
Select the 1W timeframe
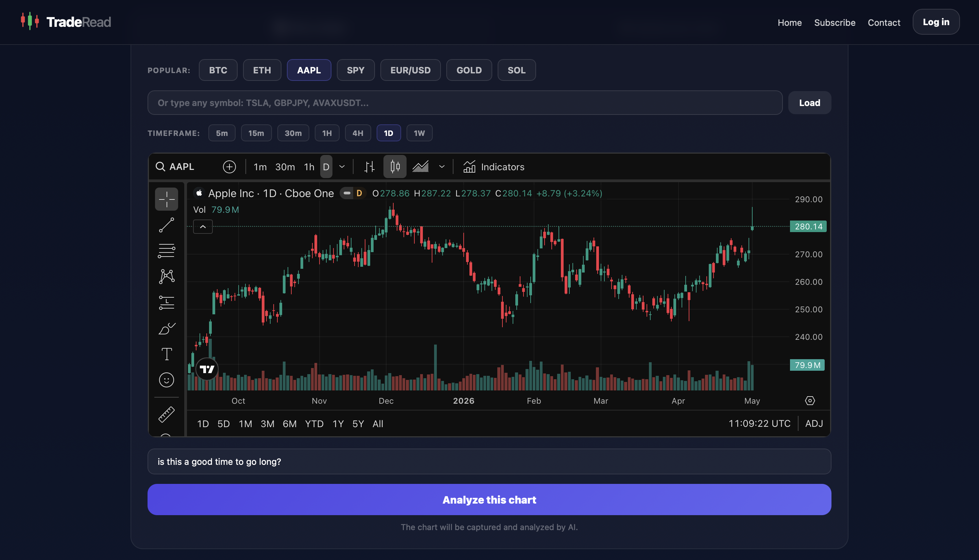[419, 133]
